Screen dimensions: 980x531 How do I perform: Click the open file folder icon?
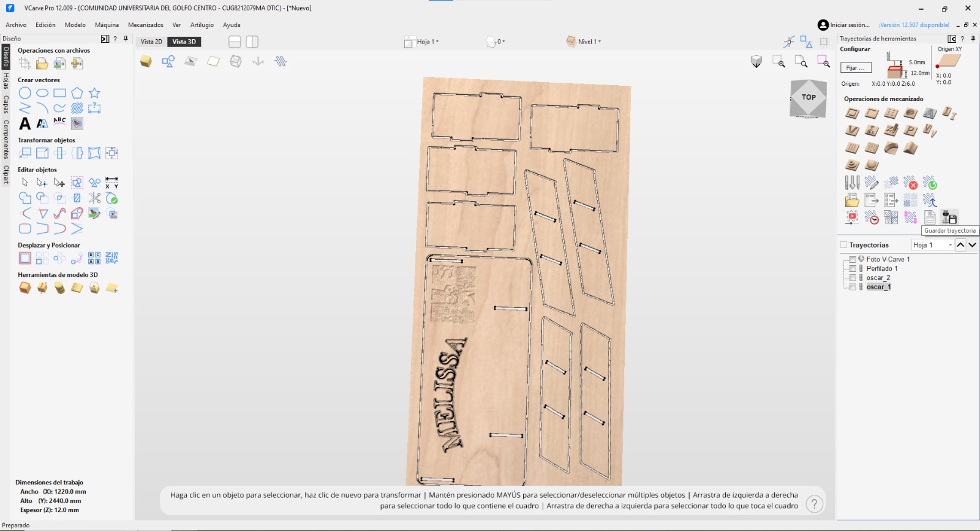click(42, 63)
